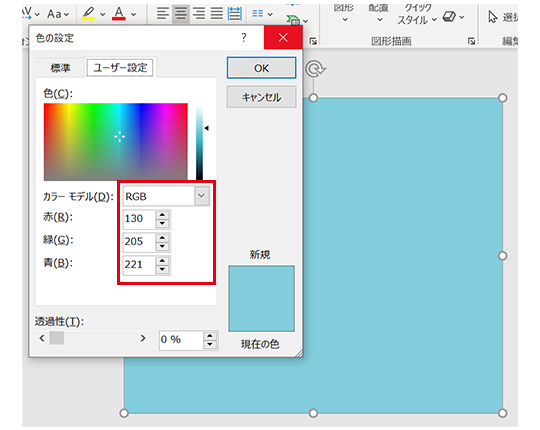
Task: Pick a color in the spectrum field
Action: (x=116, y=141)
